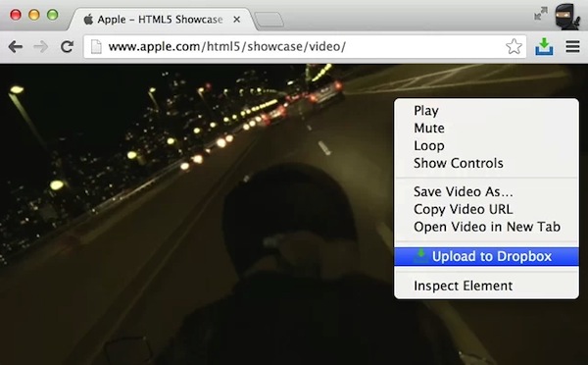The image size is (588, 365).
Task: Open a new tab
Action: click(x=269, y=20)
